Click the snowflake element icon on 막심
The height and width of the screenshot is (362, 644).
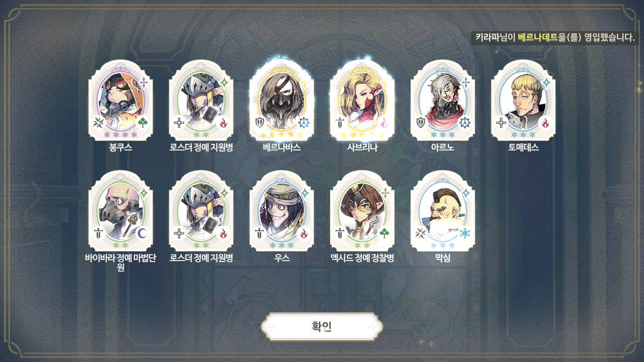465,233
